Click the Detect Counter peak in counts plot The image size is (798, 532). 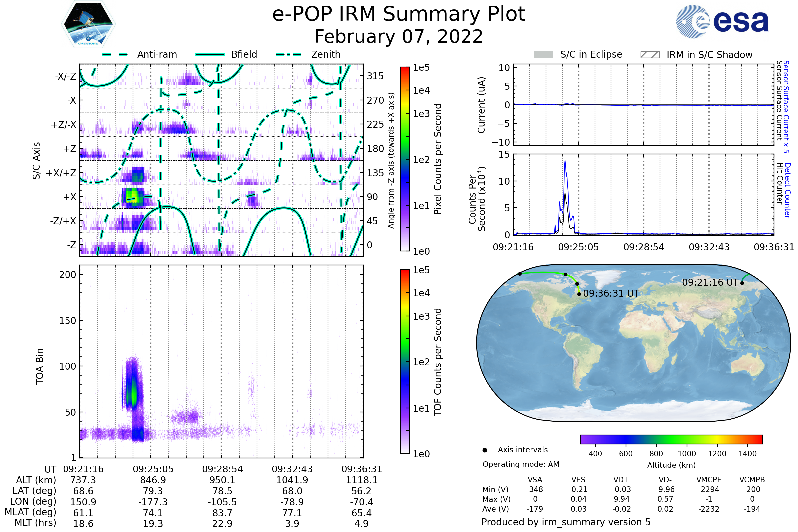(565, 162)
